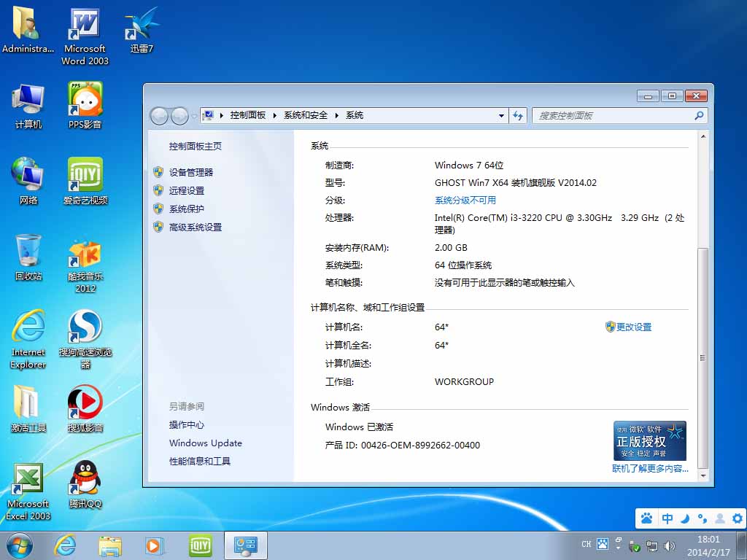Expand the recent pages arrow beside forward button
The width and height of the screenshot is (747, 560).
(x=195, y=116)
